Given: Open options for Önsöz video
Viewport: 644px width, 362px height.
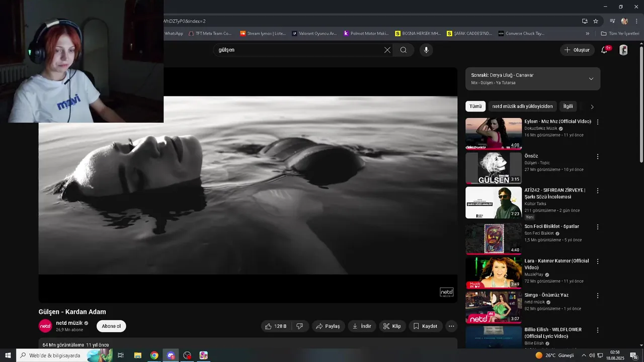Looking at the screenshot, I should (598, 157).
